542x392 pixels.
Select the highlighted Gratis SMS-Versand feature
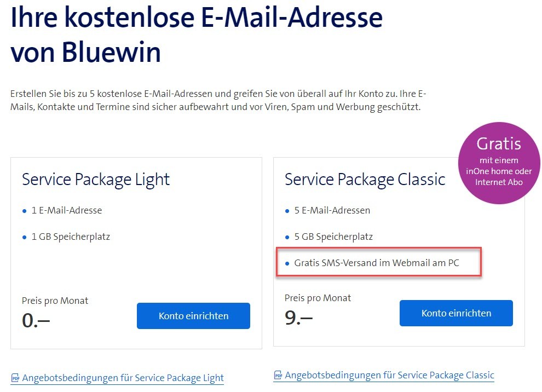[377, 263]
